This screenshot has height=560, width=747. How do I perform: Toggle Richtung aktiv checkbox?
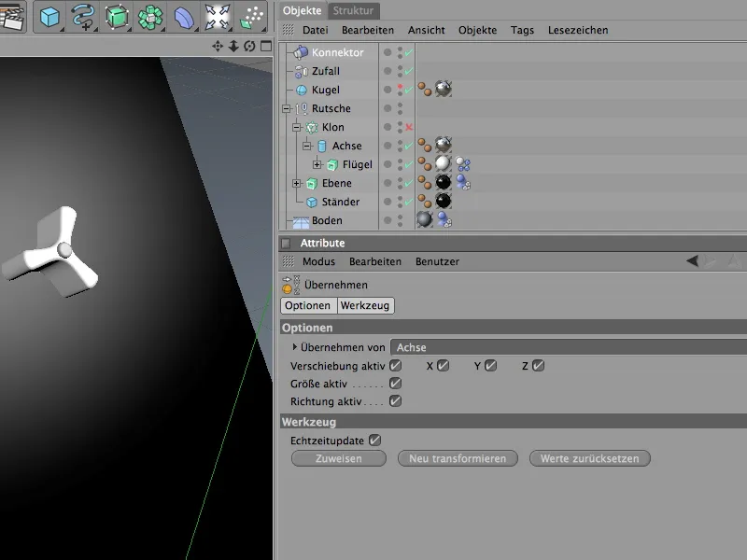coord(395,401)
